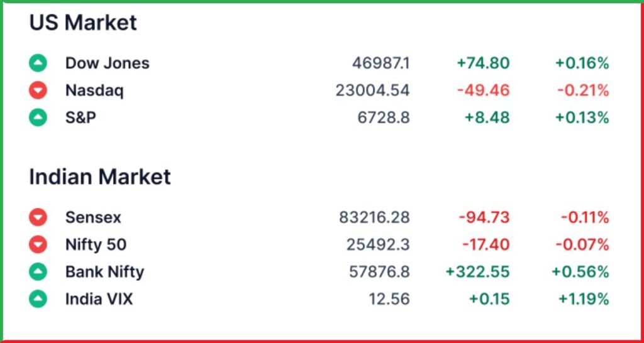The width and height of the screenshot is (644, 343).
Task: Click the Nasdaq -0.21% percentage
Action: coord(583,90)
